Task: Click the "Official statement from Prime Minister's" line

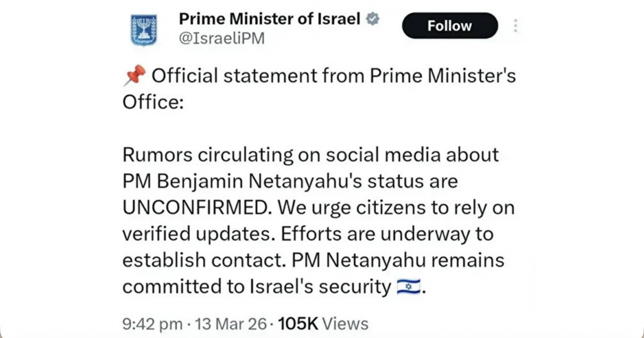Action: (x=333, y=76)
